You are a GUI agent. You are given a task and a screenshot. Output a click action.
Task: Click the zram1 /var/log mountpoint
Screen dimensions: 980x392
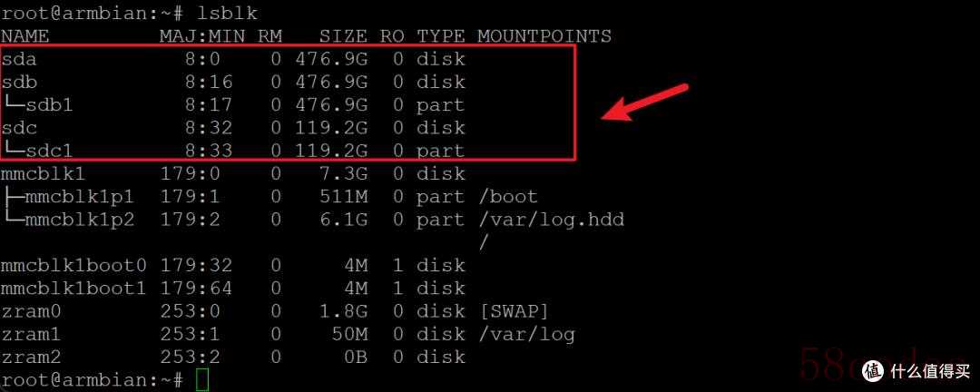pos(526,335)
